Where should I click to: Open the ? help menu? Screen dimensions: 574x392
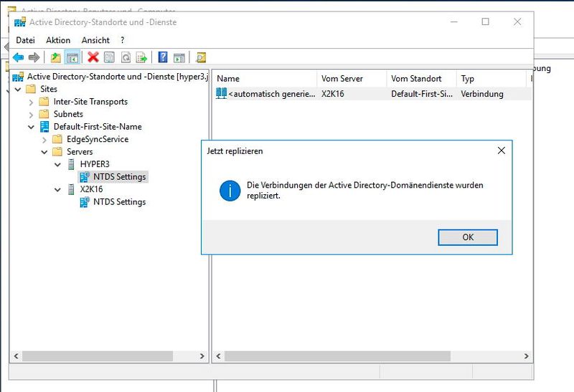(122, 40)
